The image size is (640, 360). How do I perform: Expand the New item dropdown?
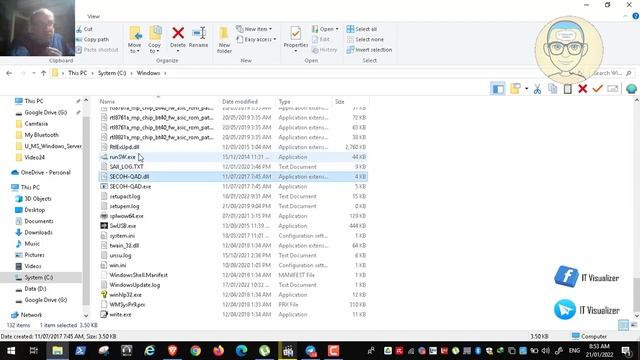pyautogui.click(x=253, y=29)
